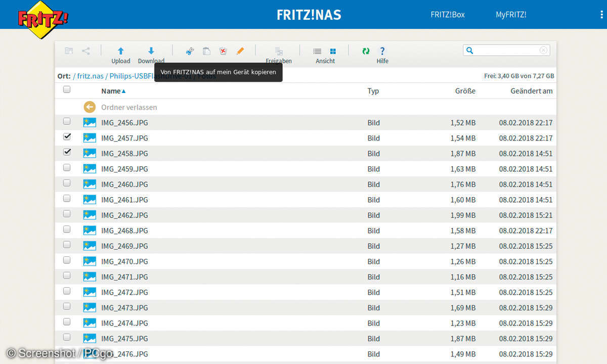
Task: Click the clipboard paste icon
Action: point(206,51)
